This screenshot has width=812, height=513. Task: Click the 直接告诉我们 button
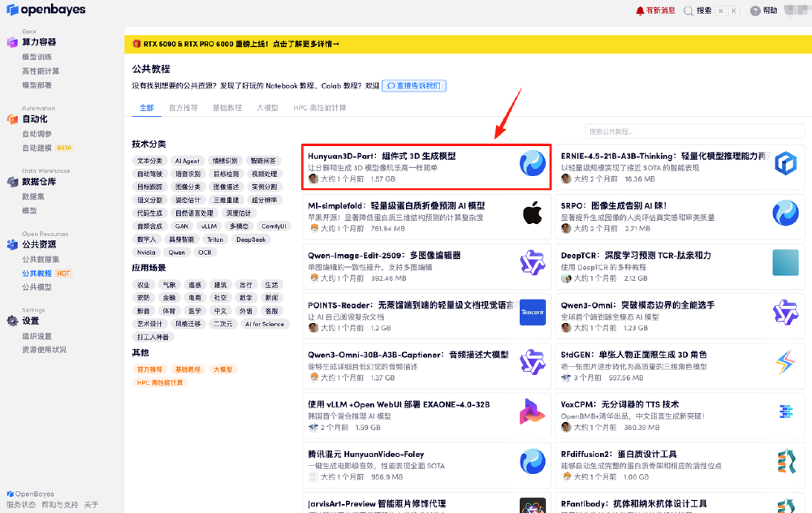[x=414, y=86]
